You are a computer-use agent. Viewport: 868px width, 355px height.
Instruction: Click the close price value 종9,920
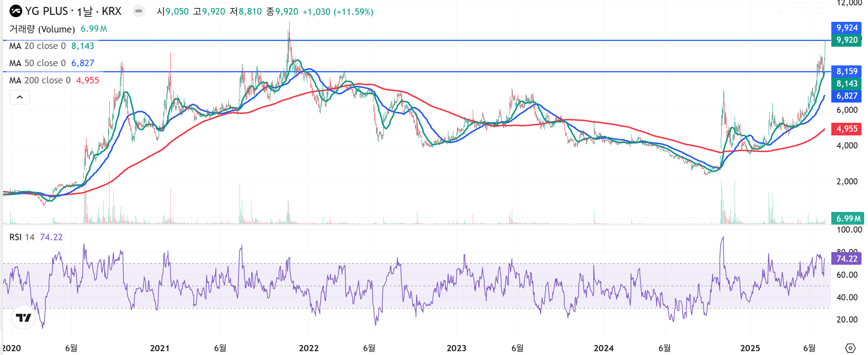point(282,11)
